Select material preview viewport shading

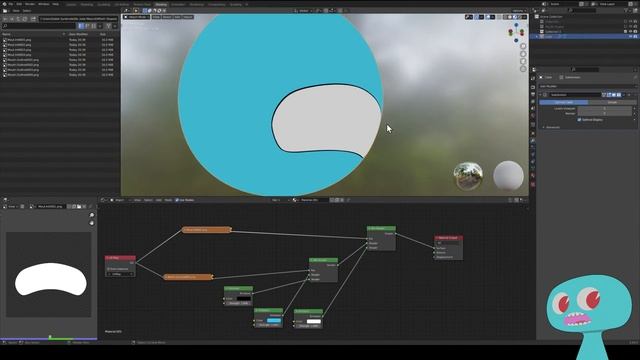click(x=515, y=17)
